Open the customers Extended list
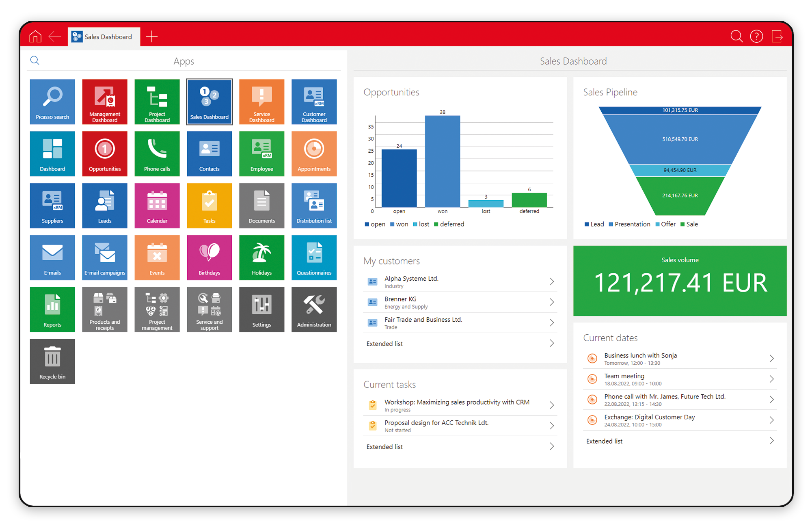Image resolution: width=812 pixels, height=528 pixels. [x=460, y=343]
